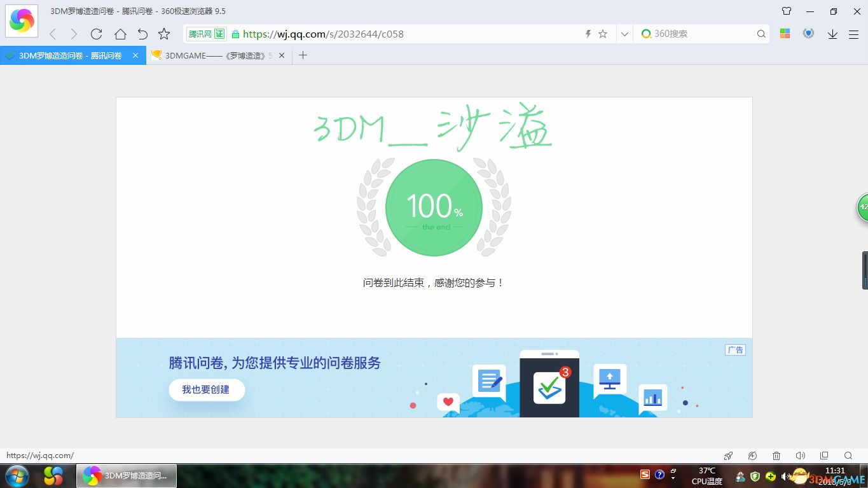Click the CPU温度 37℃ readout
The width and height of the screenshot is (868, 488).
[707, 476]
